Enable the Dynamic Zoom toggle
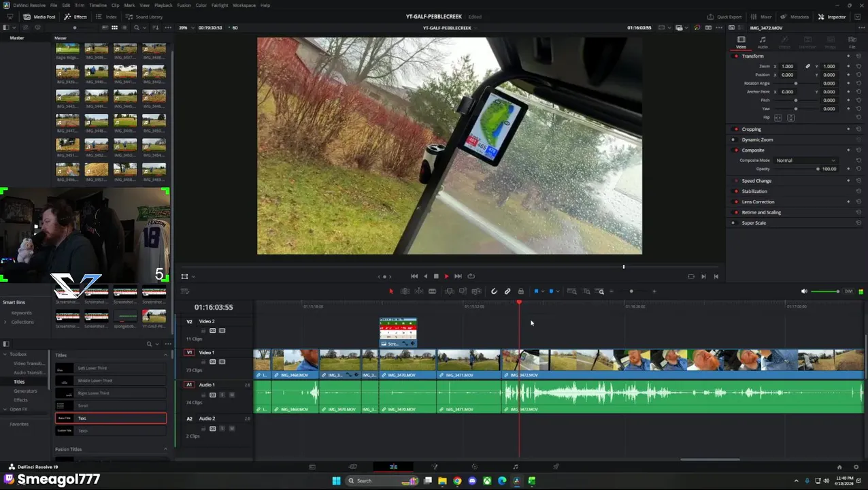 click(x=733, y=140)
